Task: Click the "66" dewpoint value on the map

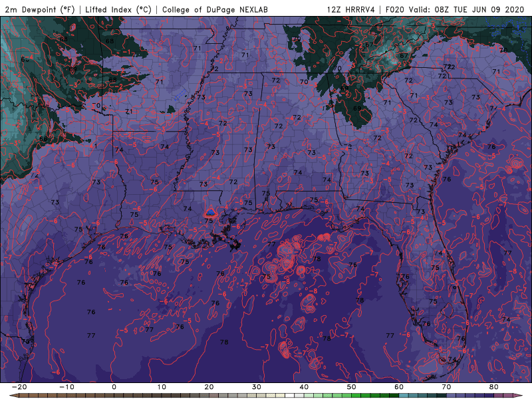Action: coord(43,139)
